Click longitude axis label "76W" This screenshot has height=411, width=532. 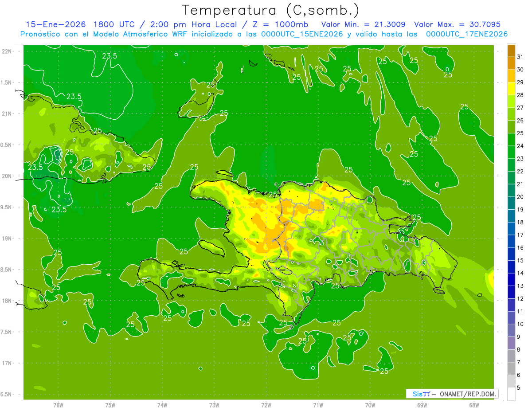click(58, 405)
